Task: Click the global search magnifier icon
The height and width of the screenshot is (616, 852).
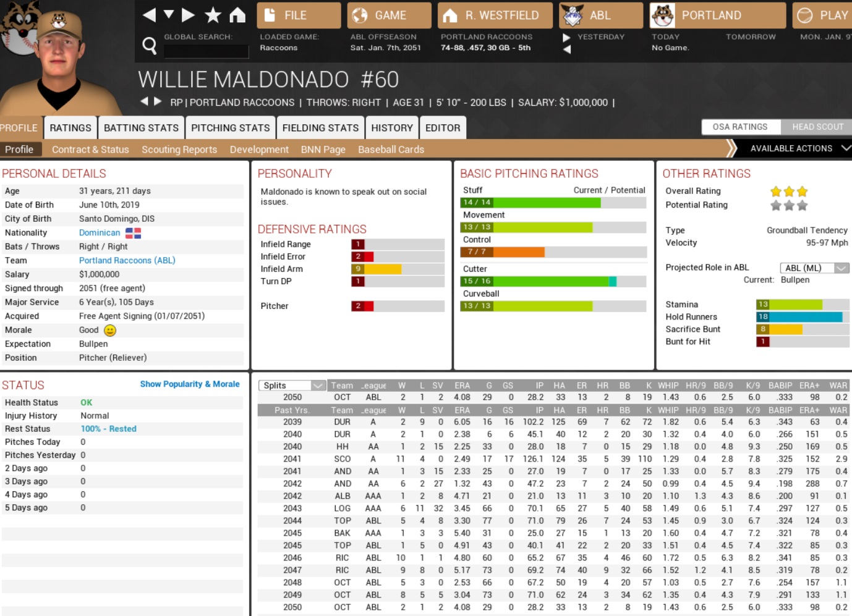Action: coord(149,45)
